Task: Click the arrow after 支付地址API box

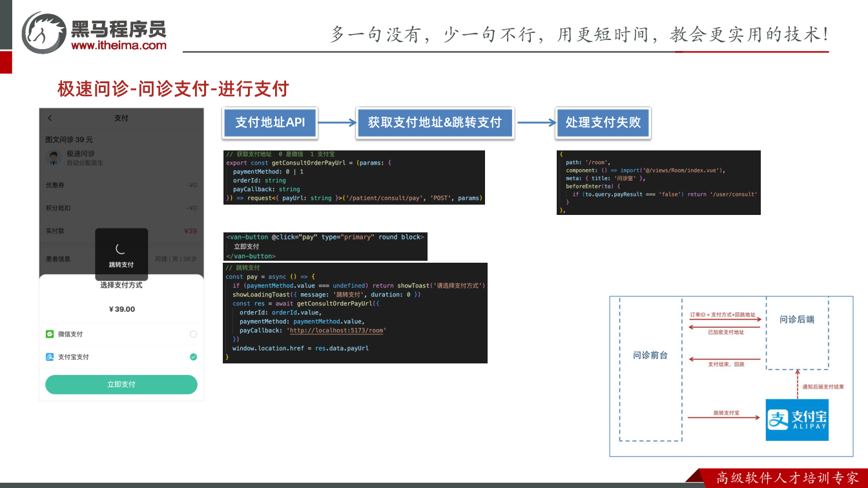Action: click(336, 123)
